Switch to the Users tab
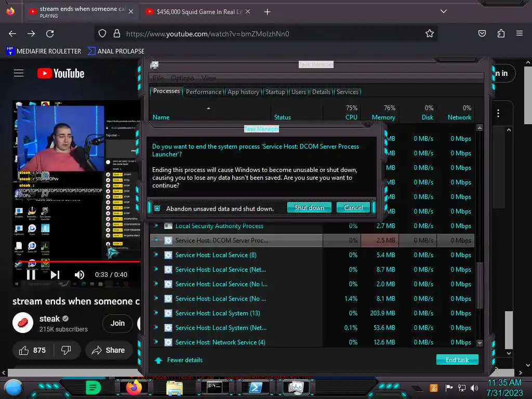 (x=299, y=92)
